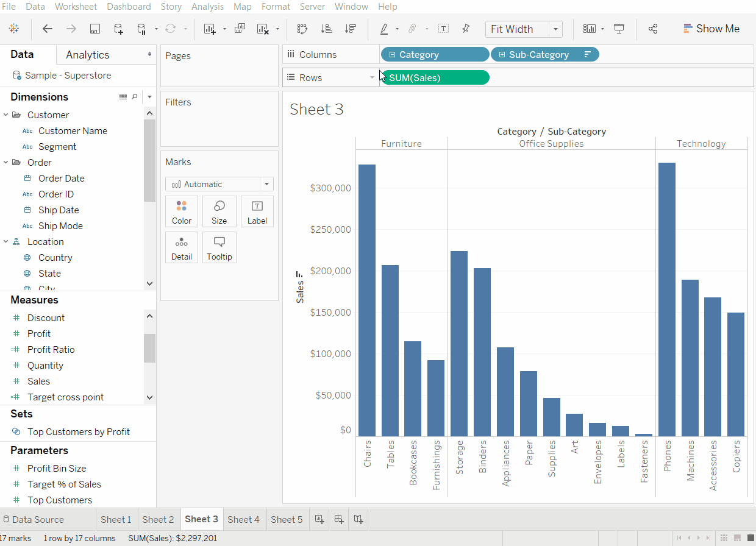Viewport: 756px width, 546px height.
Task: Click the Chairs bar in the chart
Action: tap(367, 300)
